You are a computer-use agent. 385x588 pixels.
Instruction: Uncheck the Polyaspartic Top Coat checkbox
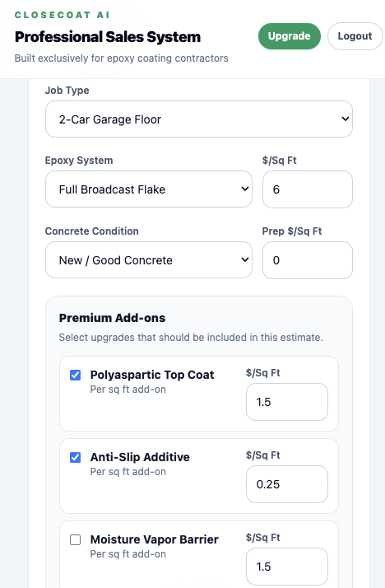[x=76, y=375]
